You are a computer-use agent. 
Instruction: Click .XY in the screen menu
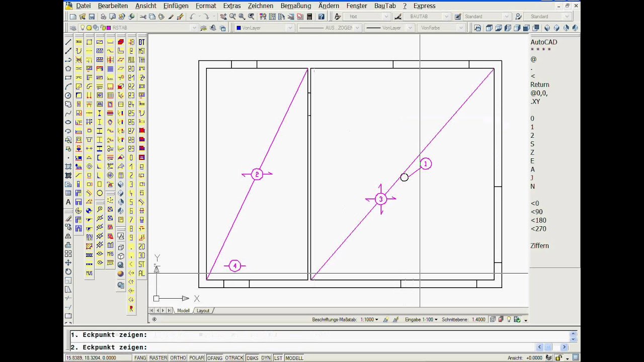[x=535, y=102]
